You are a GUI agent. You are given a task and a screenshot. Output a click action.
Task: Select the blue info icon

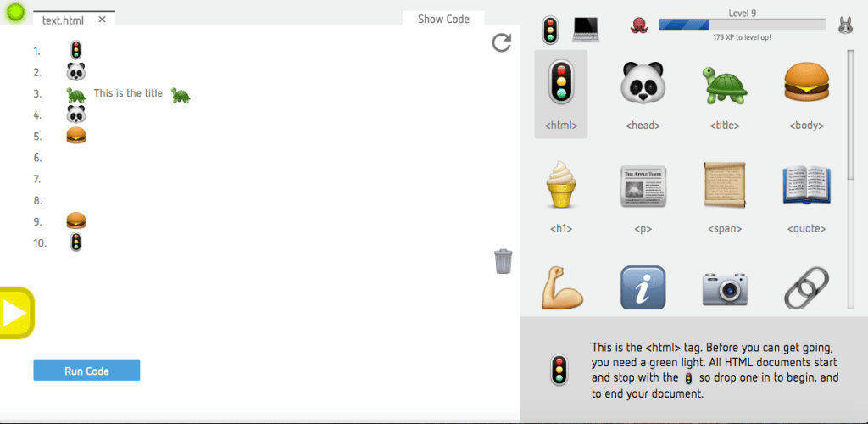[643, 287]
